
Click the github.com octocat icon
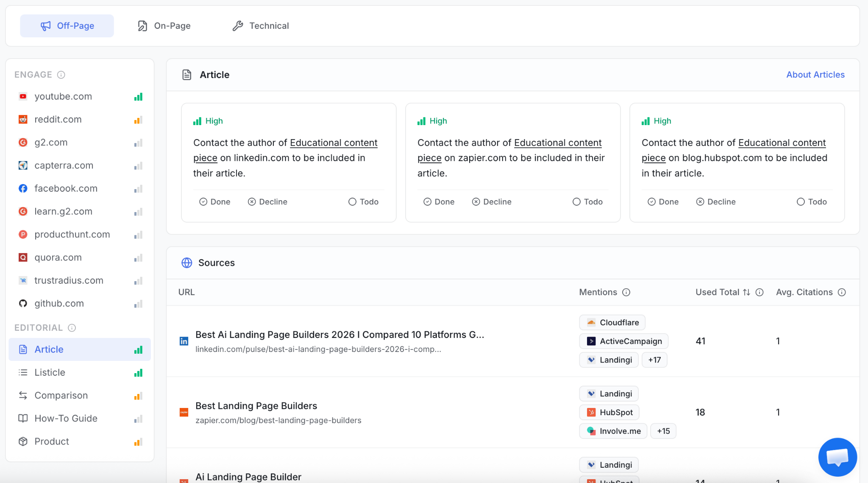click(23, 303)
